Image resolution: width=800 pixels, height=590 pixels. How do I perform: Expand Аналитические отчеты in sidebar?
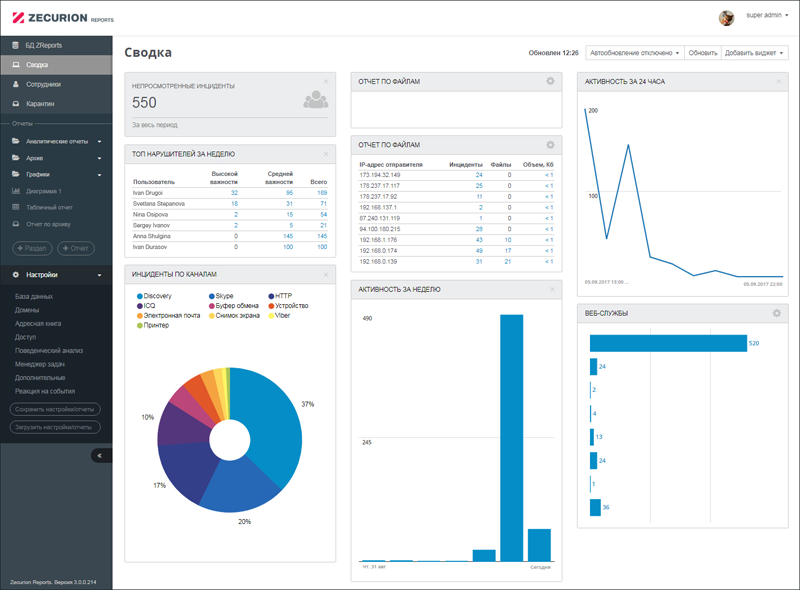56,141
